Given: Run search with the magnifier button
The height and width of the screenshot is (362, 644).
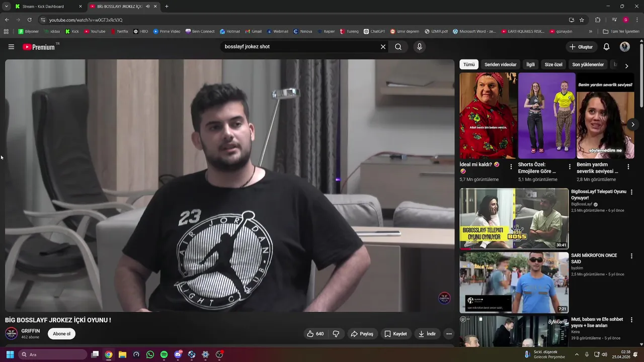Looking at the screenshot, I should point(398,47).
